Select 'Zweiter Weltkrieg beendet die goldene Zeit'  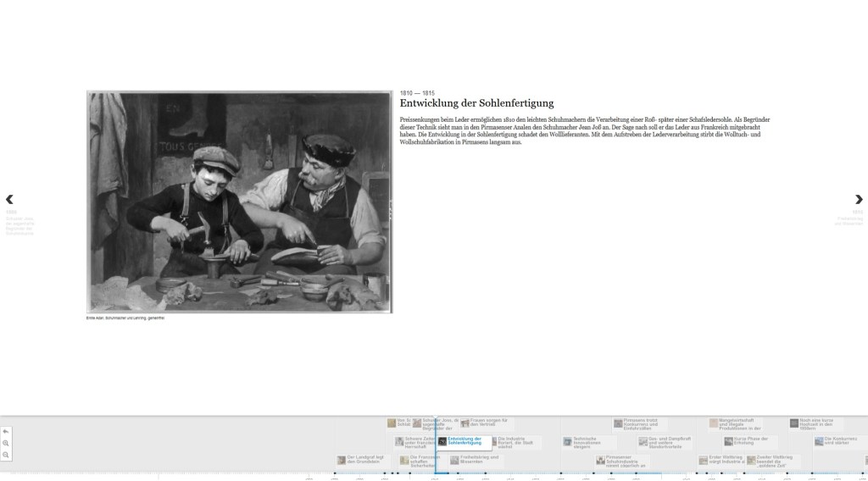(772, 460)
